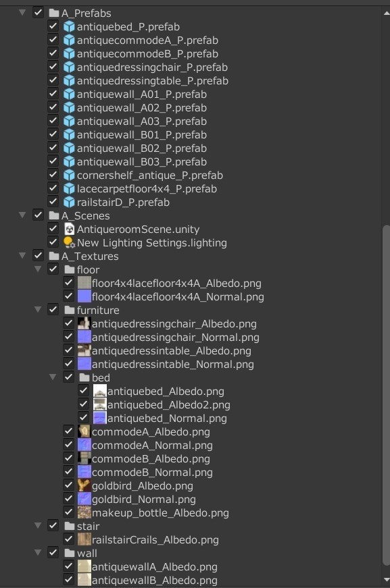Click thumbnail of railstairCrails_Albedo.png

(84, 539)
